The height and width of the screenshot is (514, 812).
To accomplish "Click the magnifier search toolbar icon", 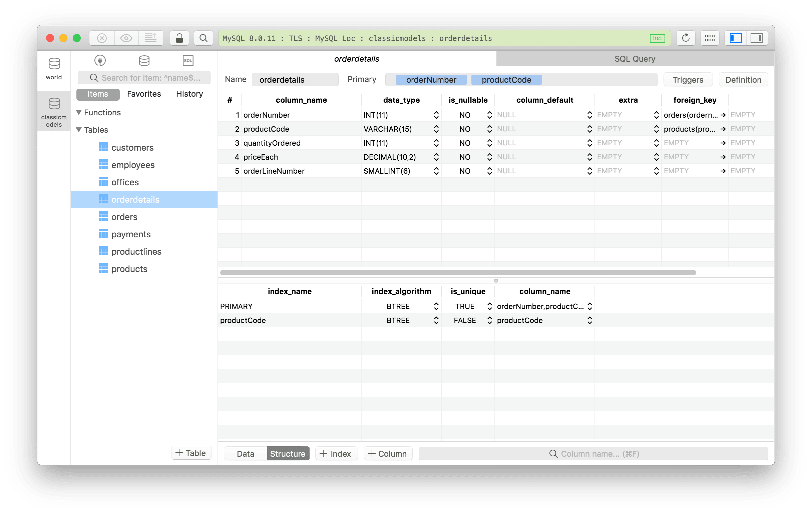I will pyautogui.click(x=204, y=38).
